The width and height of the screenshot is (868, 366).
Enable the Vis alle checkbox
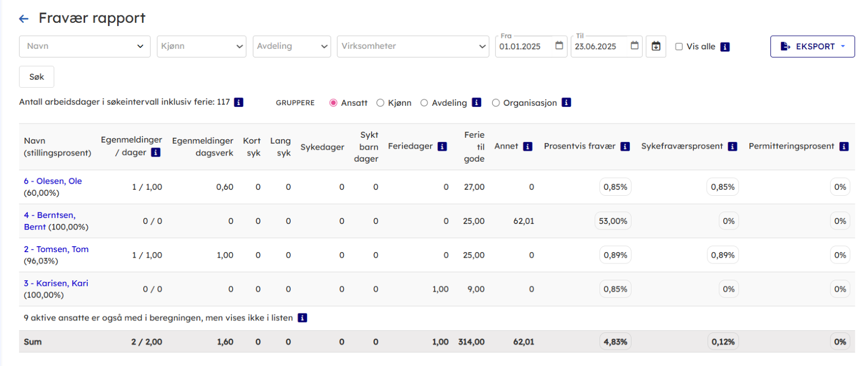point(679,47)
